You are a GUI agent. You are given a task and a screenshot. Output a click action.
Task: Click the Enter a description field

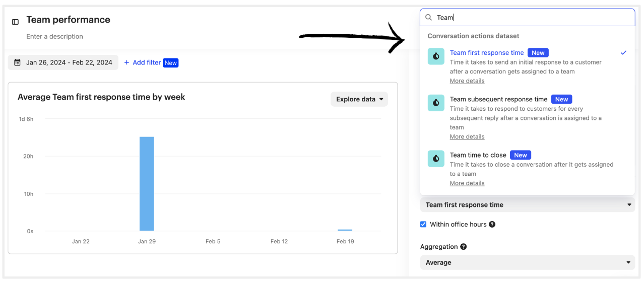[x=55, y=36]
